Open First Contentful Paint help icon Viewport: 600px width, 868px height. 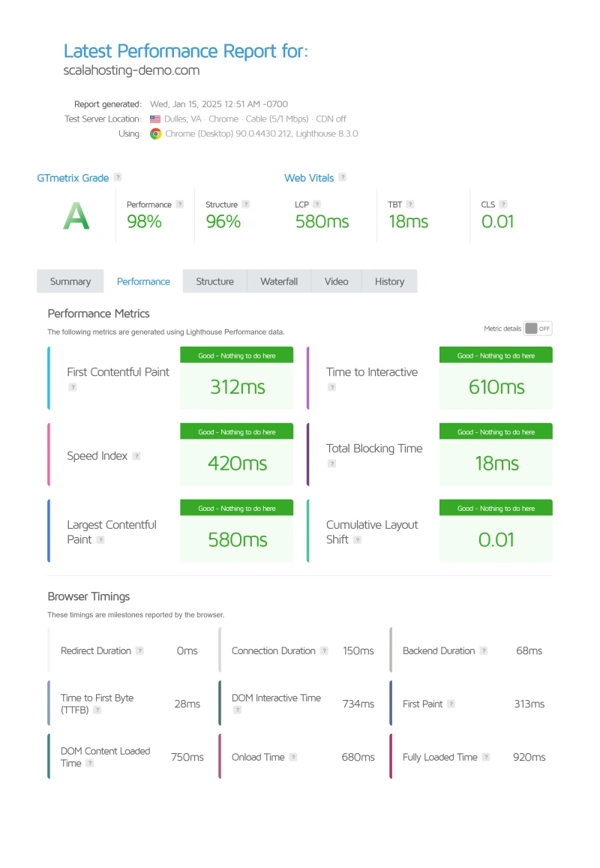click(73, 387)
